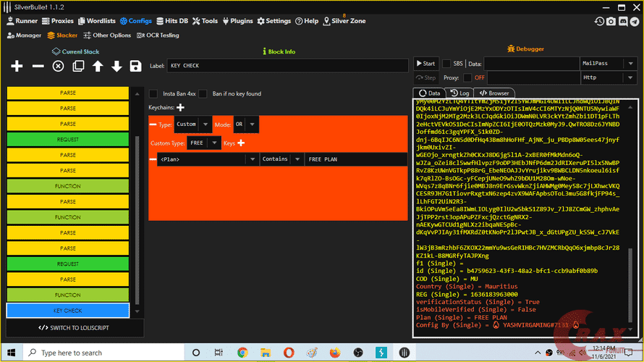Image resolution: width=644 pixels, height=362 pixels.
Task: Open Settings menu
Action: (x=274, y=21)
